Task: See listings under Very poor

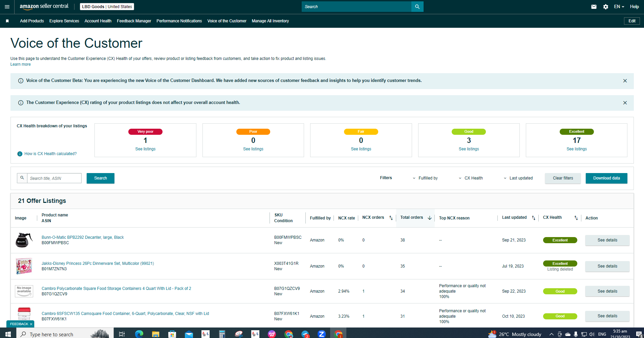Action: tap(145, 149)
